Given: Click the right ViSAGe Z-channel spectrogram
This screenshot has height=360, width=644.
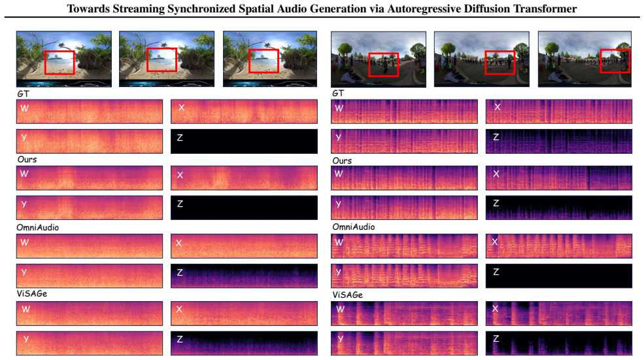Looking at the screenshot, I should [559, 343].
